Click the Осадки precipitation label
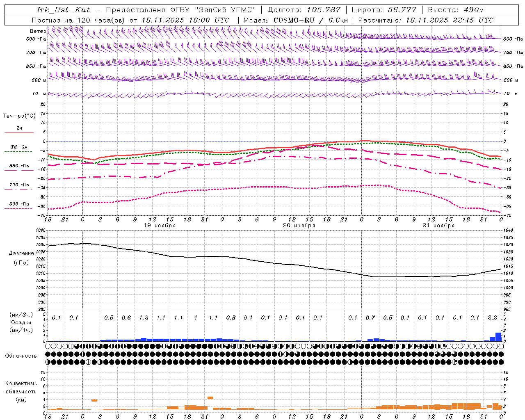The height and width of the screenshot is (420, 525). (x=21, y=322)
